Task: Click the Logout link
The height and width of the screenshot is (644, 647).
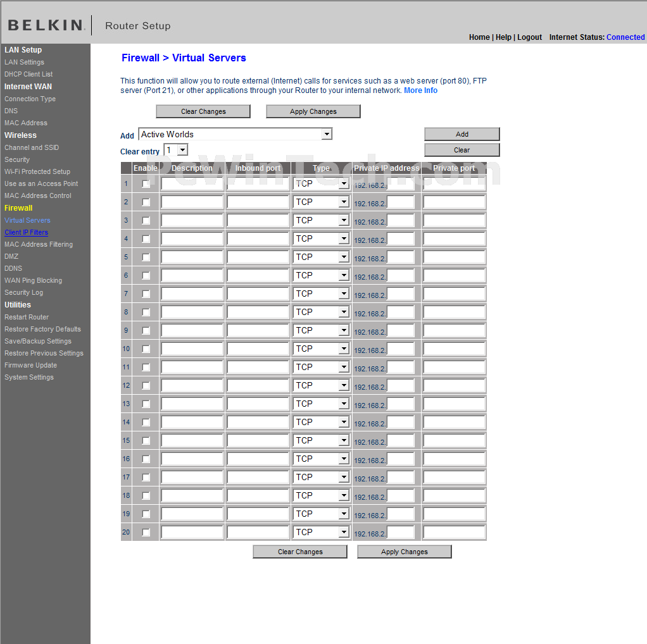Action: click(529, 37)
